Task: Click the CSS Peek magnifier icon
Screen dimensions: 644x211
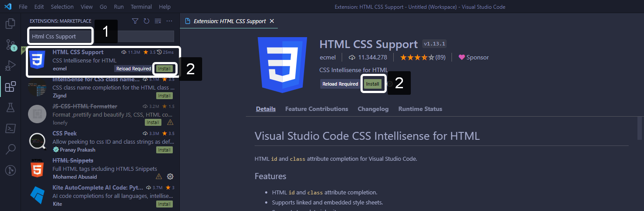Action: (x=37, y=141)
